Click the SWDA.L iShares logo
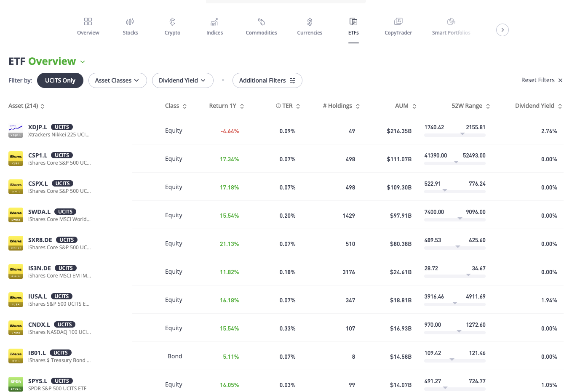The image size is (572, 392). click(16, 215)
